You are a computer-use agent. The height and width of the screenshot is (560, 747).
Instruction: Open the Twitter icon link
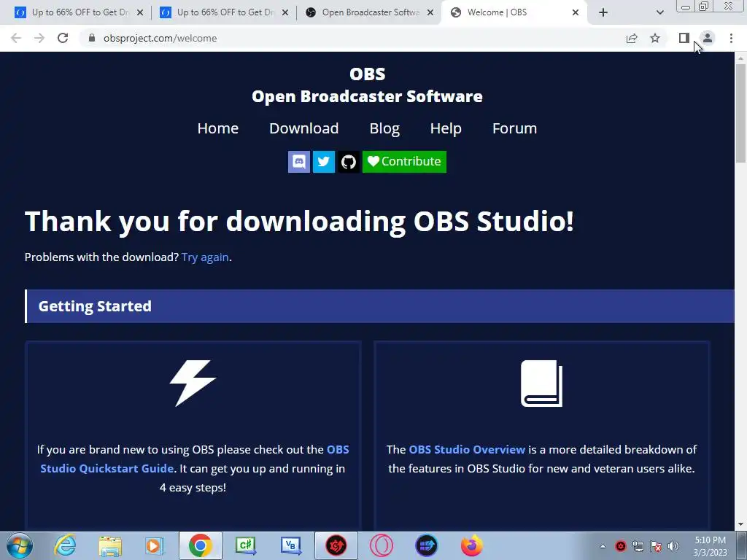[x=323, y=162]
